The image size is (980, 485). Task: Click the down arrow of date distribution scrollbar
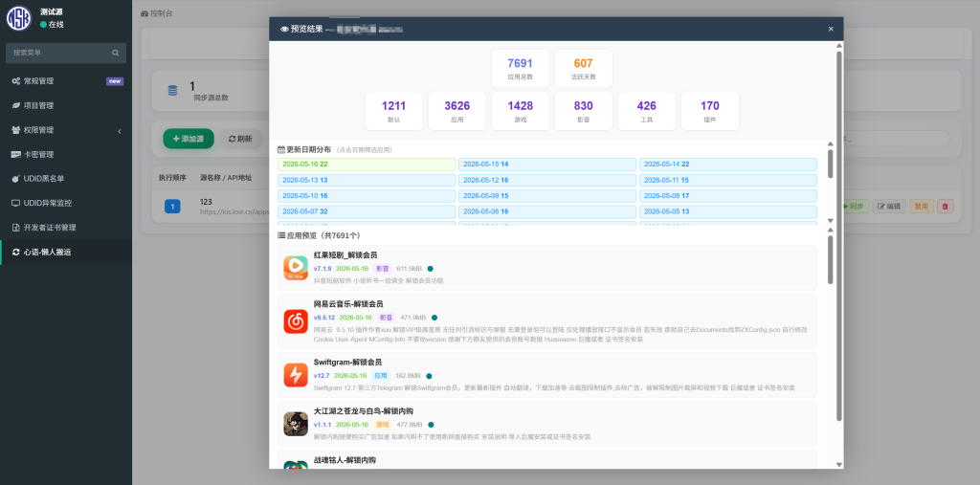(x=830, y=221)
